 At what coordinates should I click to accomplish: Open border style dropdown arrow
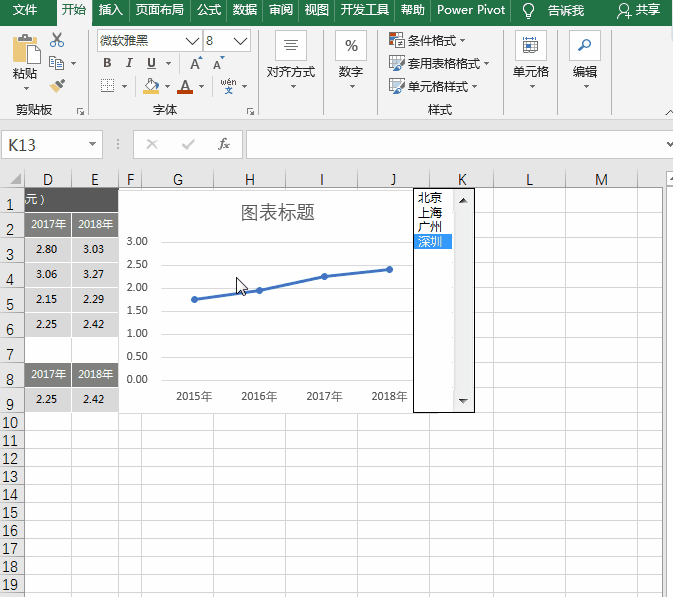124,86
